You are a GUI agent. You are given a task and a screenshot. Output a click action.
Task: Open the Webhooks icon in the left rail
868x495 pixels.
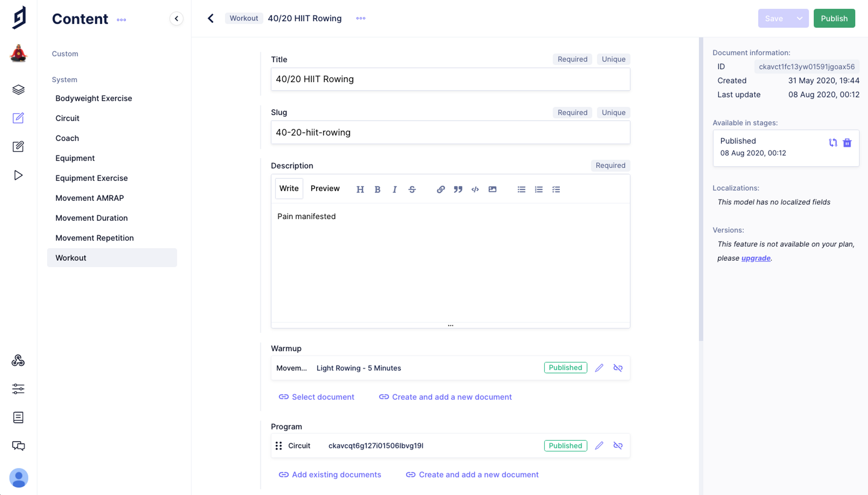point(18,360)
